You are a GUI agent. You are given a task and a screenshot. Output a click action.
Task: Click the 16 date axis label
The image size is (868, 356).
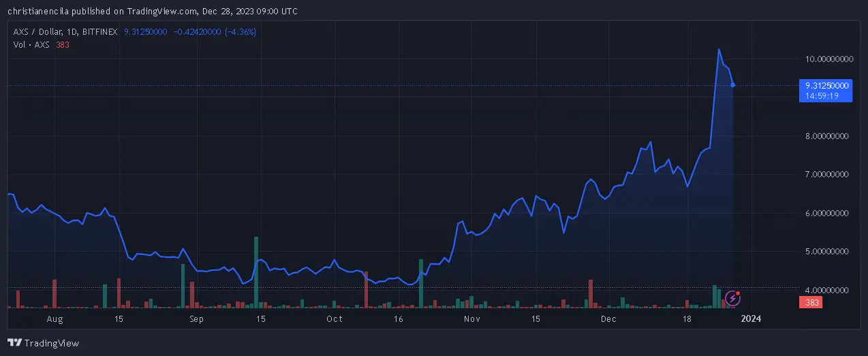(399, 318)
